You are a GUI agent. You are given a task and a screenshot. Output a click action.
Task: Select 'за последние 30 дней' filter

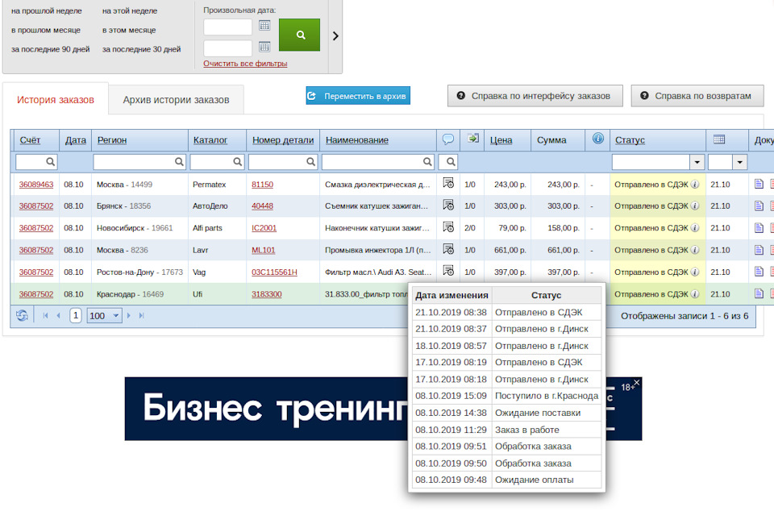142,49
